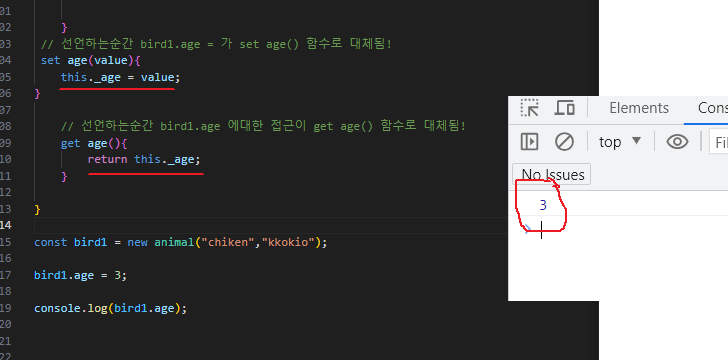The image size is (728, 360).
Task: Click the comment above get age()
Action: [x=263, y=126]
